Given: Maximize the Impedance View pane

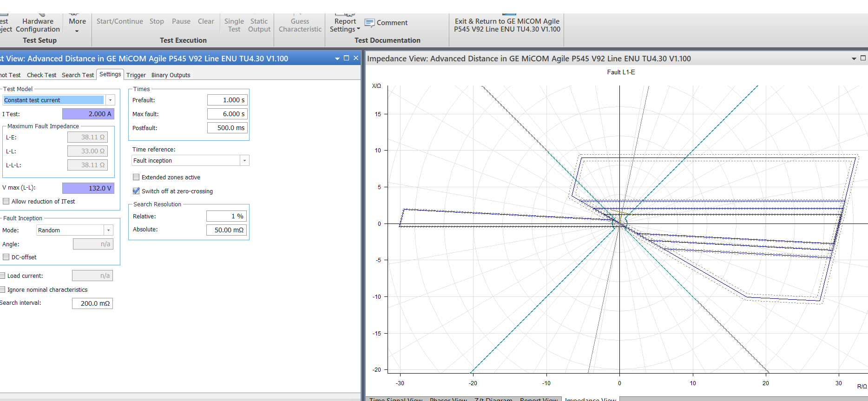Looking at the screenshot, I should point(863,58).
